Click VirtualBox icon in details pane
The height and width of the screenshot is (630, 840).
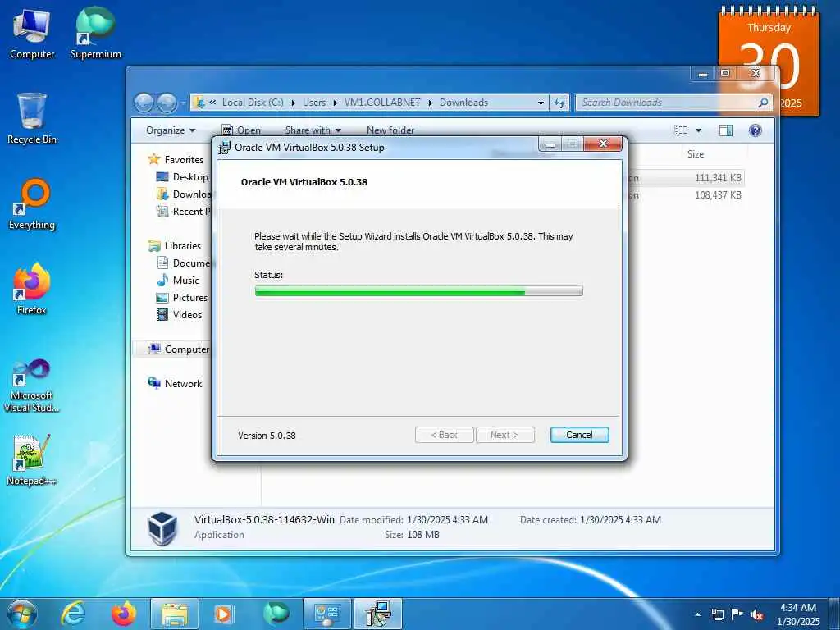coord(162,527)
